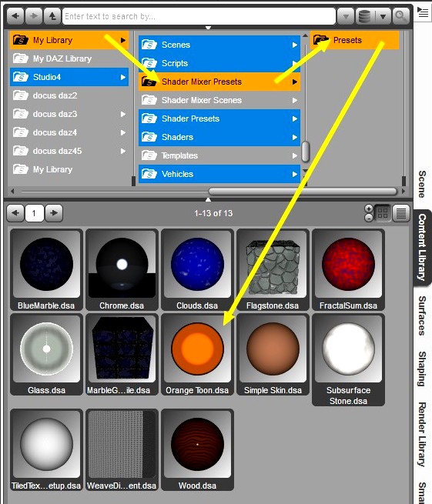The width and height of the screenshot is (432, 504).
Task: Open search history dropdown arrow
Action: pyautogui.click(x=346, y=15)
